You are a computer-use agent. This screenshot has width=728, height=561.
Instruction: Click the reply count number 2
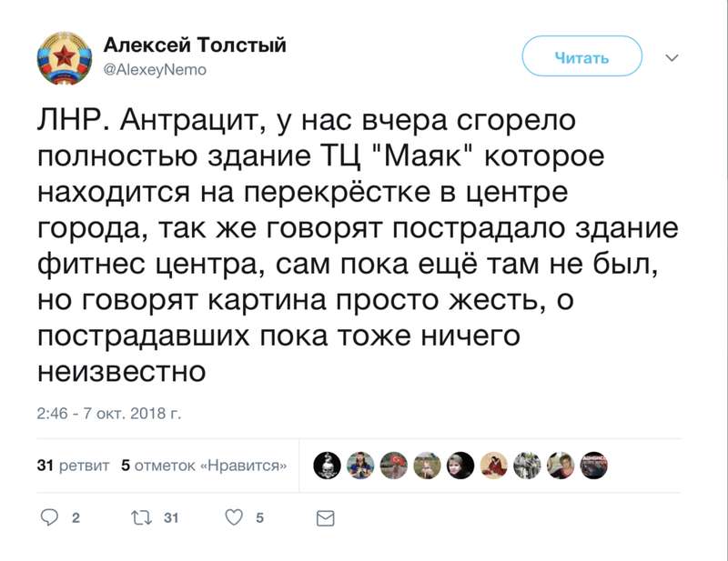[x=75, y=515]
